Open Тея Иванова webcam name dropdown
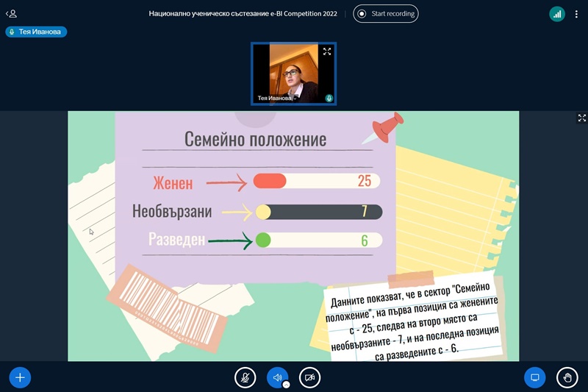 (x=277, y=98)
